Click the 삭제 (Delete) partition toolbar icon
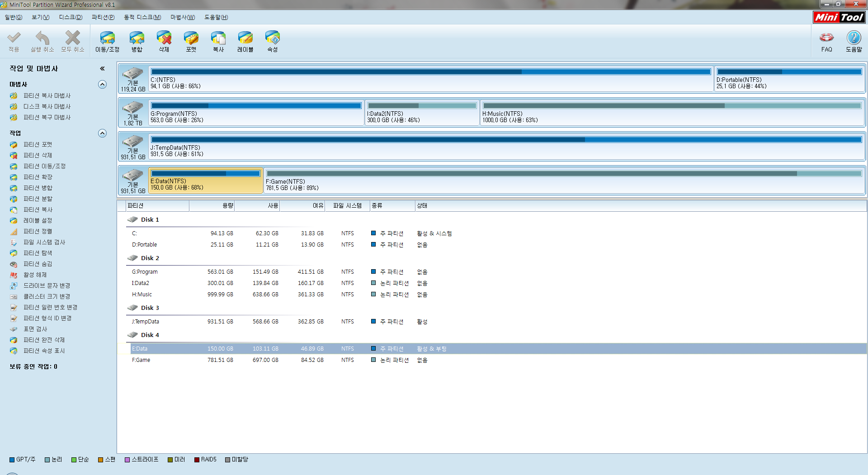Viewport: 868px width, 475px height. point(164,38)
